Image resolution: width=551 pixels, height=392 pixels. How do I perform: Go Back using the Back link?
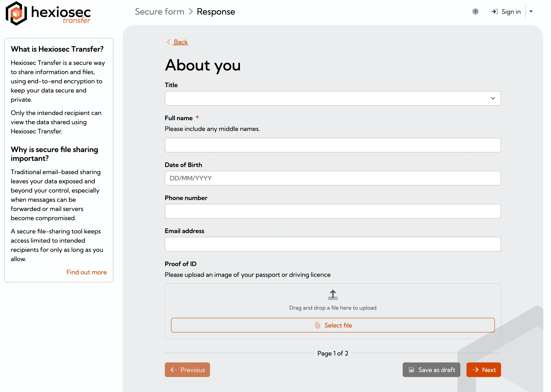(177, 42)
